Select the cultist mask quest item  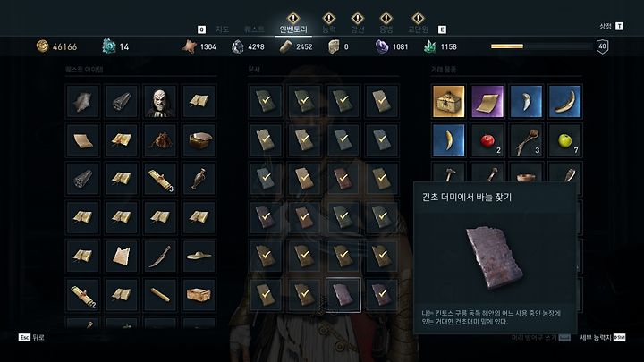point(160,101)
